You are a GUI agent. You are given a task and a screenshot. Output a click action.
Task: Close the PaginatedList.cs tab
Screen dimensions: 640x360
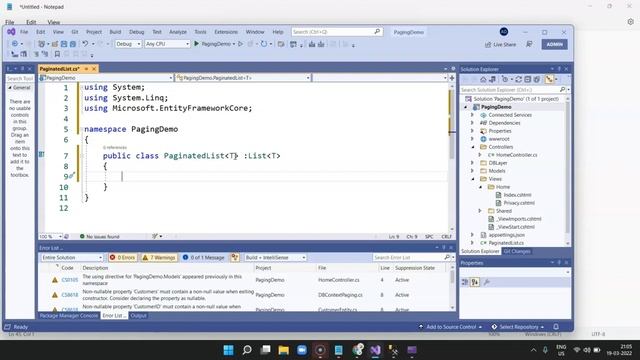pyautogui.click(x=94, y=69)
